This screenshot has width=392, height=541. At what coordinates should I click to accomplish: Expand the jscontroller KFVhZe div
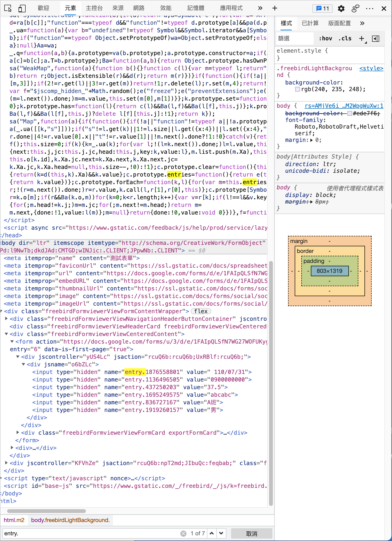pos(6,463)
